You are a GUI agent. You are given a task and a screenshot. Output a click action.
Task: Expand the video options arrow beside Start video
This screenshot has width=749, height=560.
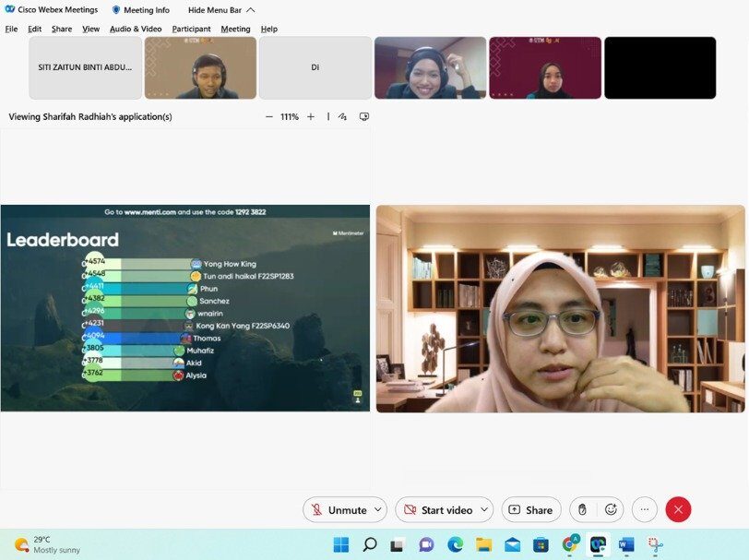point(483,510)
